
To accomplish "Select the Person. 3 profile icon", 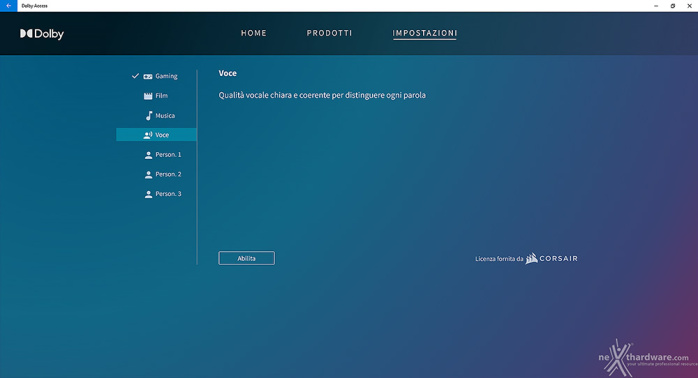I will pos(148,194).
